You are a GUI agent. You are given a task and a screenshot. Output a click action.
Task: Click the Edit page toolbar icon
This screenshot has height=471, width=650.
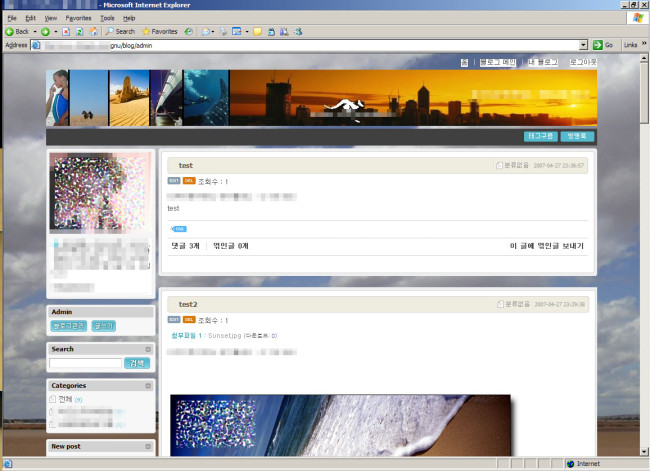coord(237,32)
